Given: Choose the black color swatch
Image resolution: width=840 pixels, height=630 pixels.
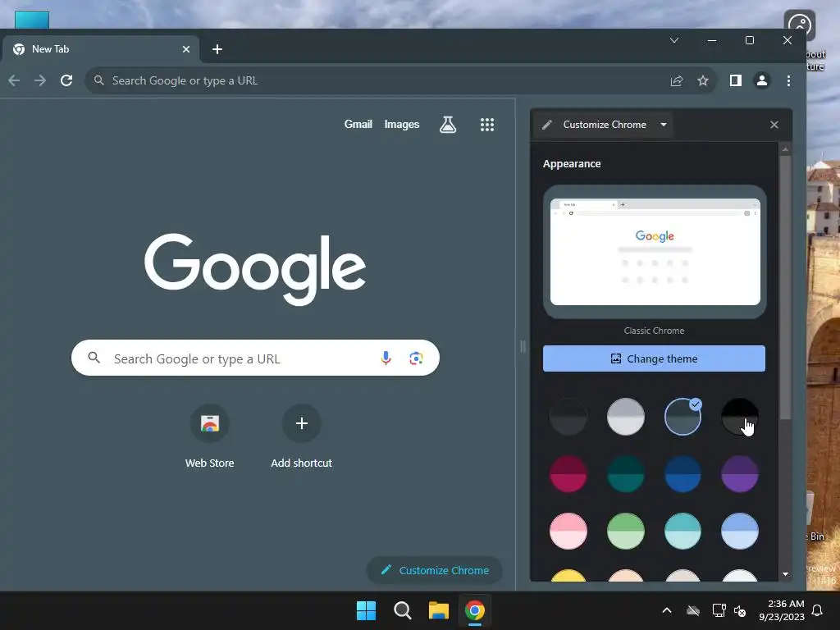Looking at the screenshot, I should pyautogui.click(x=739, y=416).
